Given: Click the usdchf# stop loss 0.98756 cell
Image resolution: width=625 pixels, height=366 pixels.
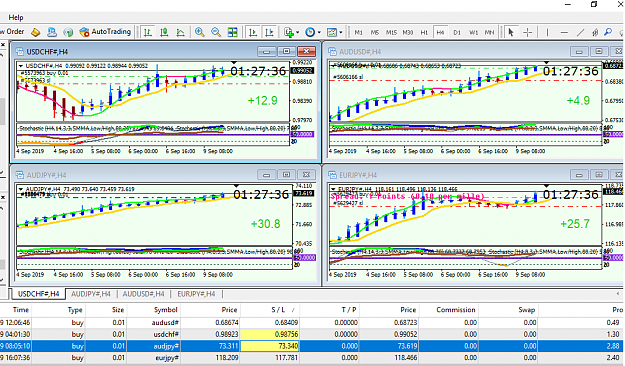Looking at the screenshot, I should coord(270,334).
